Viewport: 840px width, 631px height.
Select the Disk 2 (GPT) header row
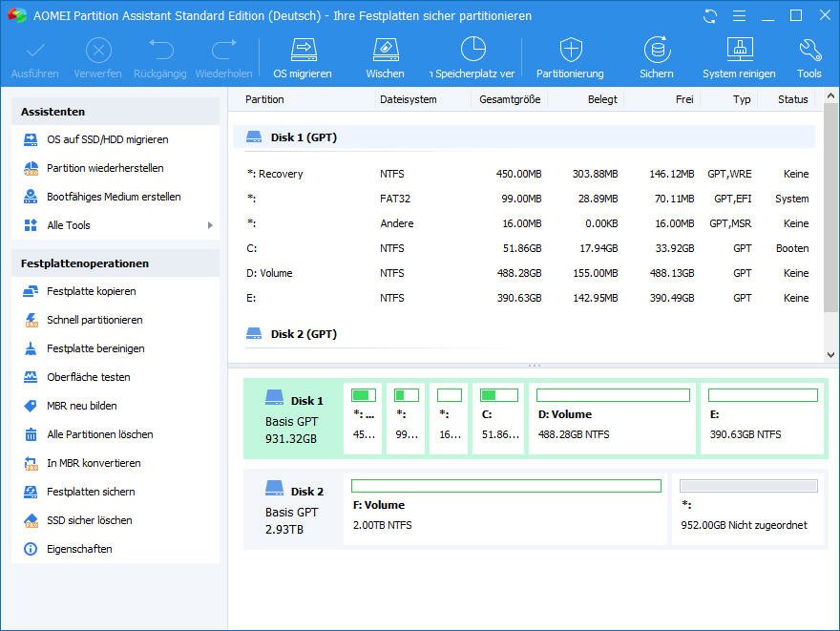524,334
